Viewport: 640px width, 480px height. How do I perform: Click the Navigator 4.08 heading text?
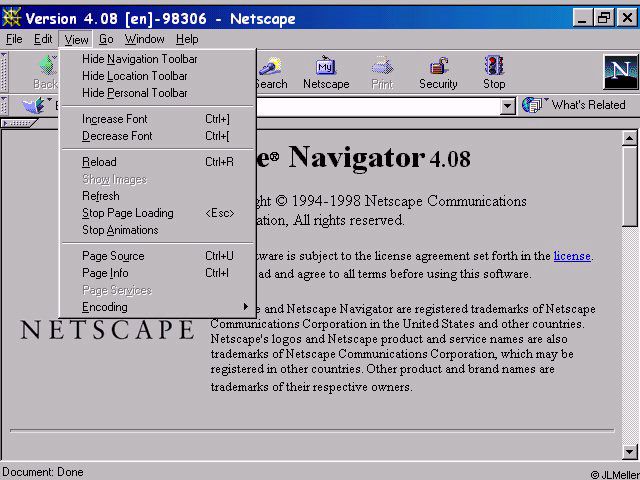tap(379, 157)
